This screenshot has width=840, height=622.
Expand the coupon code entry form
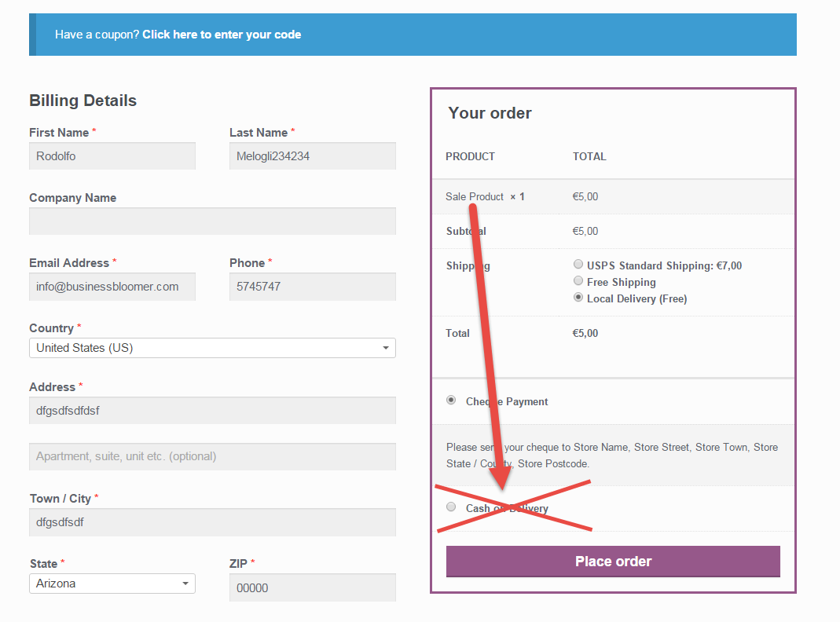pos(222,34)
